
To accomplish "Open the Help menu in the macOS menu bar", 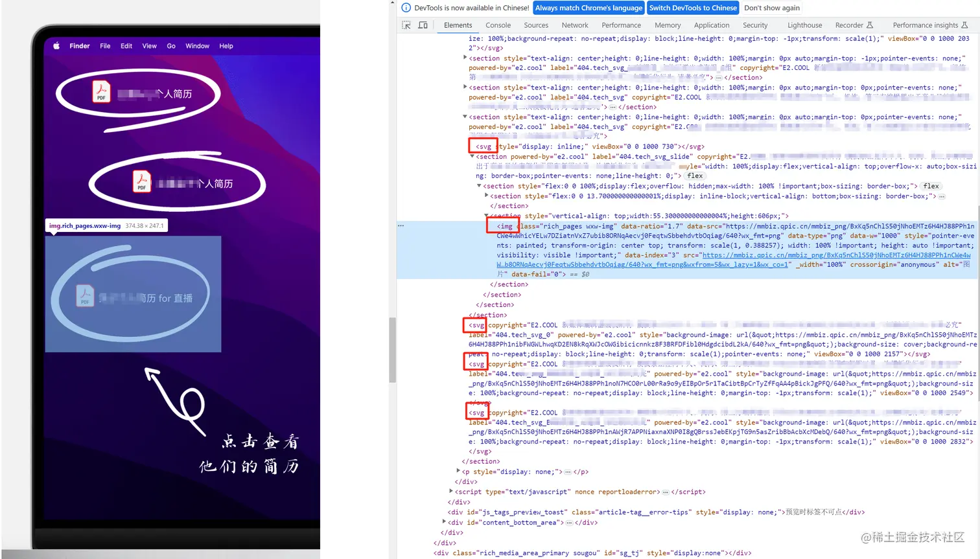I will tap(226, 46).
